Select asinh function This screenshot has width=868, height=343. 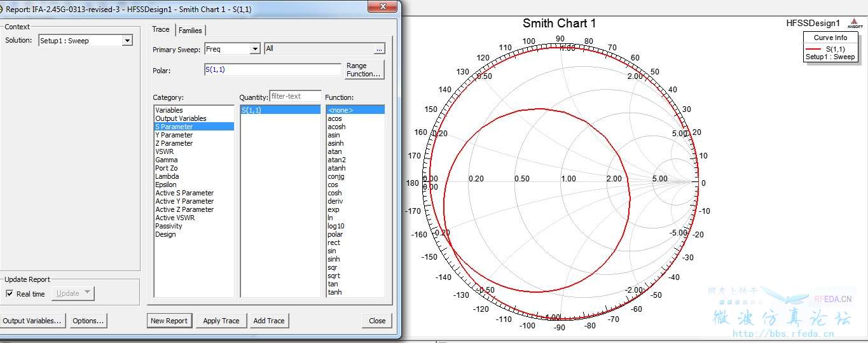[x=355, y=143]
